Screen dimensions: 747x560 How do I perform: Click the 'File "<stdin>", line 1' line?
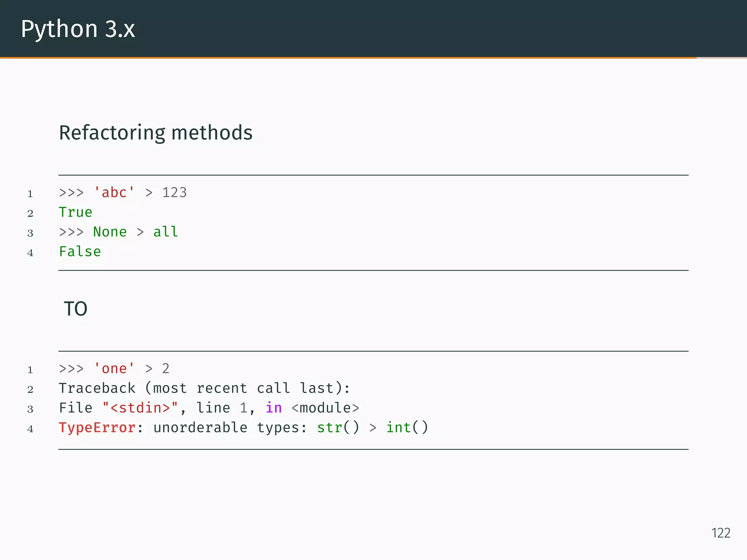pos(209,408)
